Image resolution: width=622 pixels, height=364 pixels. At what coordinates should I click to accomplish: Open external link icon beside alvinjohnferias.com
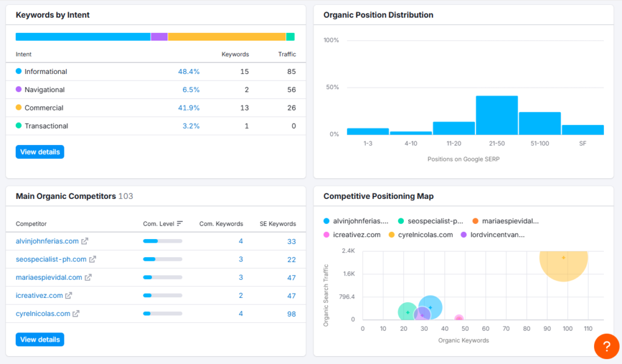point(85,241)
